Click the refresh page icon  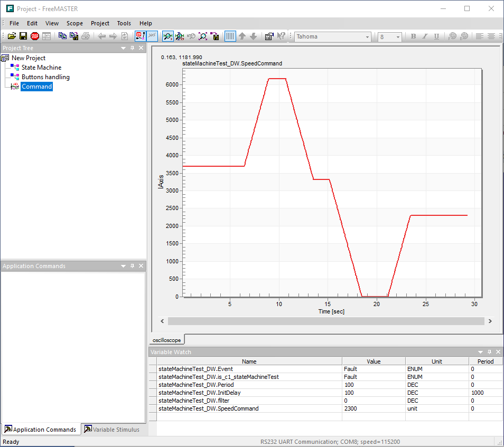[x=125, y=36]
